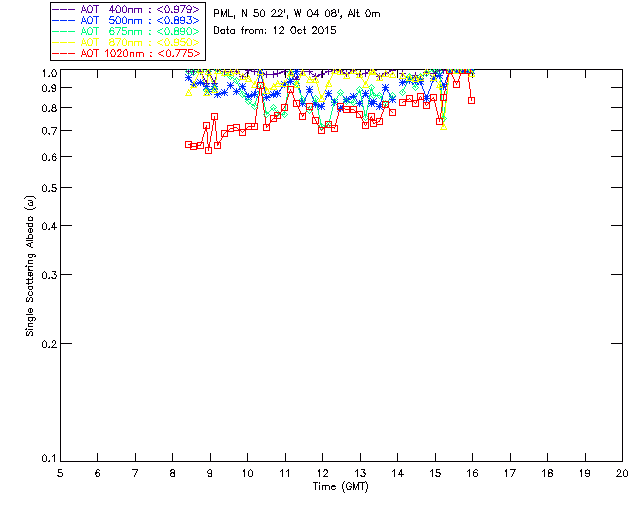Click the AOT 400nm legend entry
This screenshot has height=512, width=640.
tap(127, 9)
